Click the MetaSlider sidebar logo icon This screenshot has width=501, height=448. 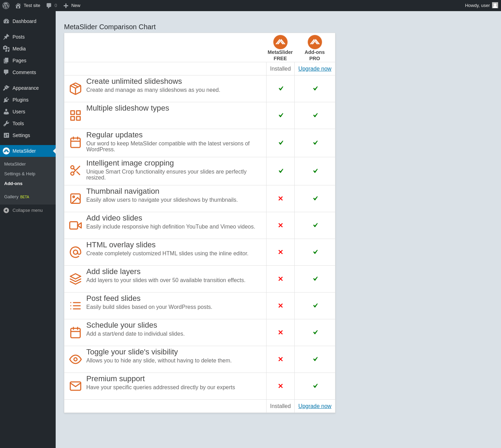(x=6, y=151)
